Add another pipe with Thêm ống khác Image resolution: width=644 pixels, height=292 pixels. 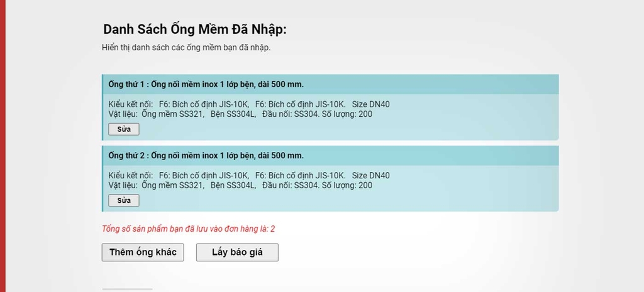[143, 252]
